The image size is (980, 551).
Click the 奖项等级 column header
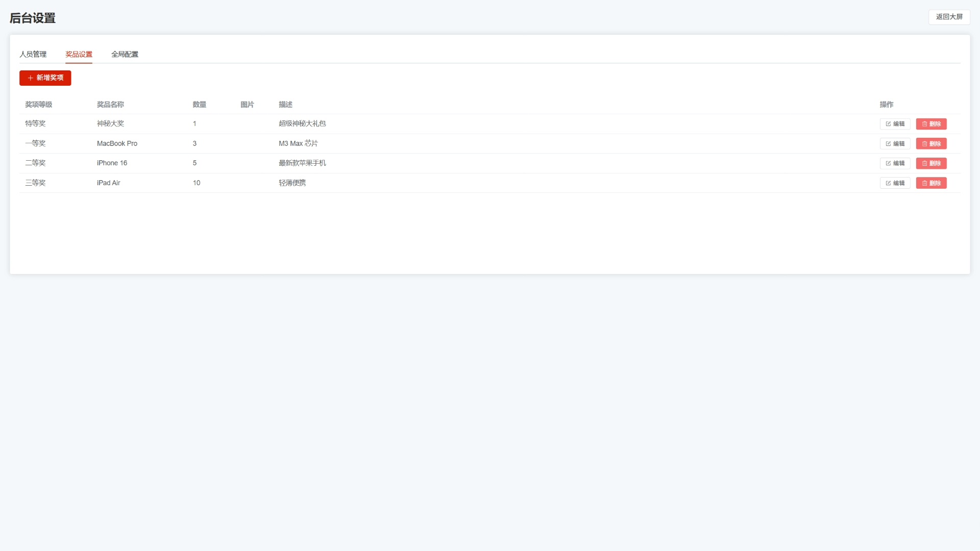(39, 105)
